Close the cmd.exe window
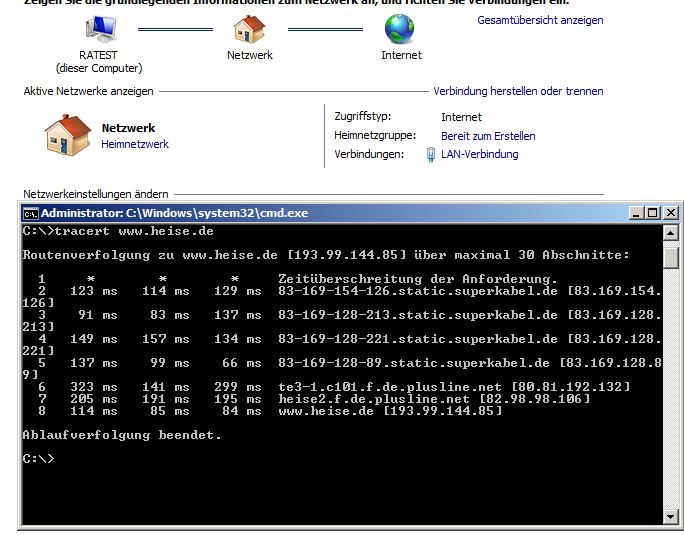This screenshot has width=684, height=535. coord(670,213)
